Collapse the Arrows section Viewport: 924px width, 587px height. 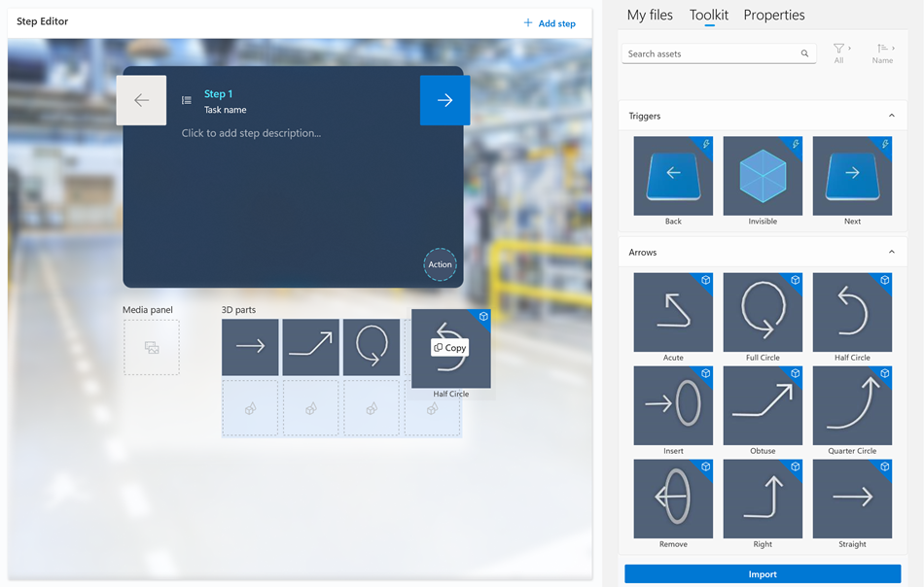point(892,252)
